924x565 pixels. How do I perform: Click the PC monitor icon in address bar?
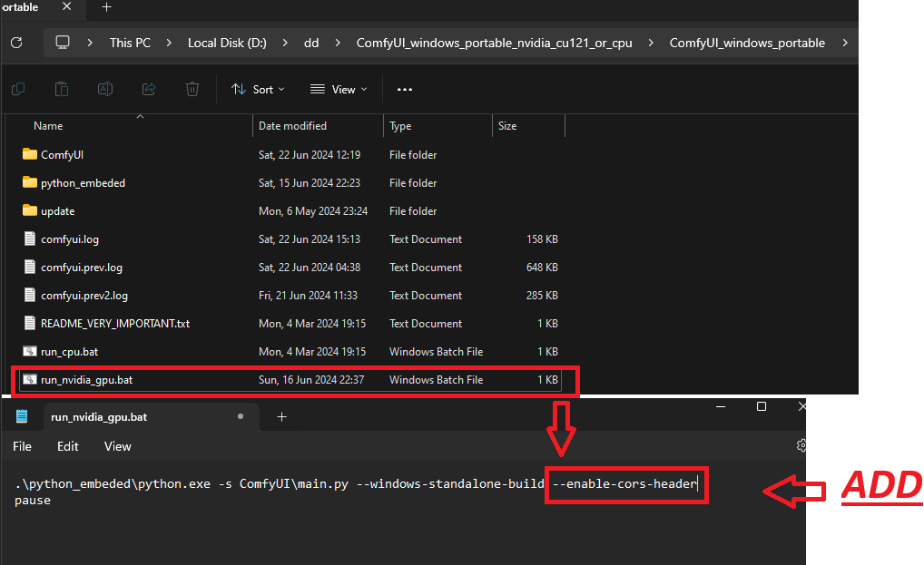pyautogui.click(x=63, y=43)
